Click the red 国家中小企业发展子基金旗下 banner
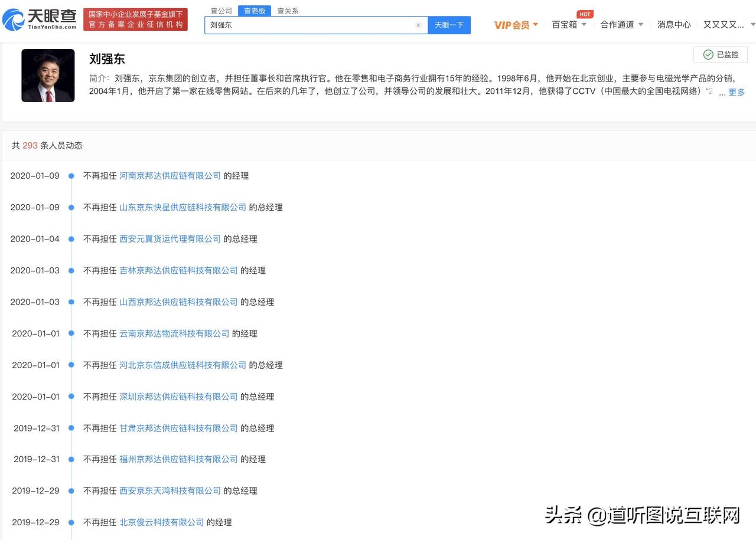Viewport: 756px width, 540px height. pos(135,19)
